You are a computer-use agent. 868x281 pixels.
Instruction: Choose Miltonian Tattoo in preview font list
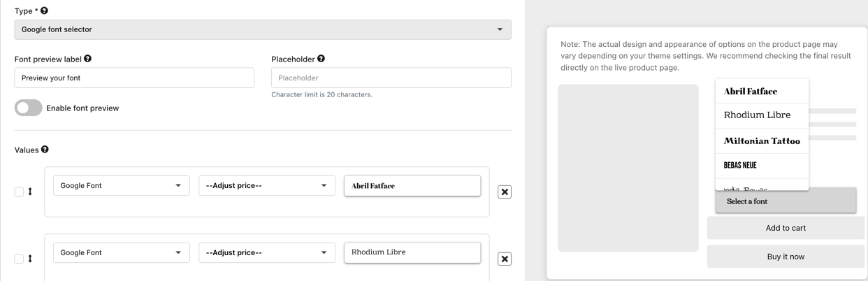(762, 140)
